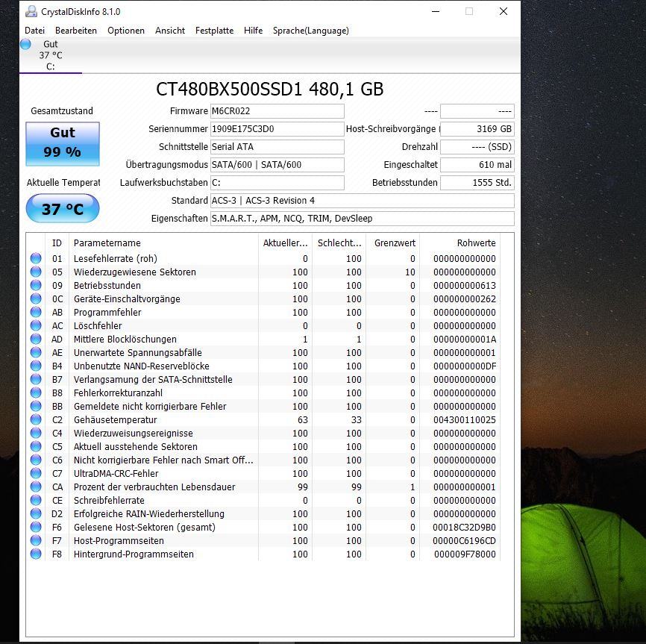This screenshot has height=644, width=646.
Task: Click status orb for Unerwartete Spannungsabfälle
Action: [x=36, y=352]
